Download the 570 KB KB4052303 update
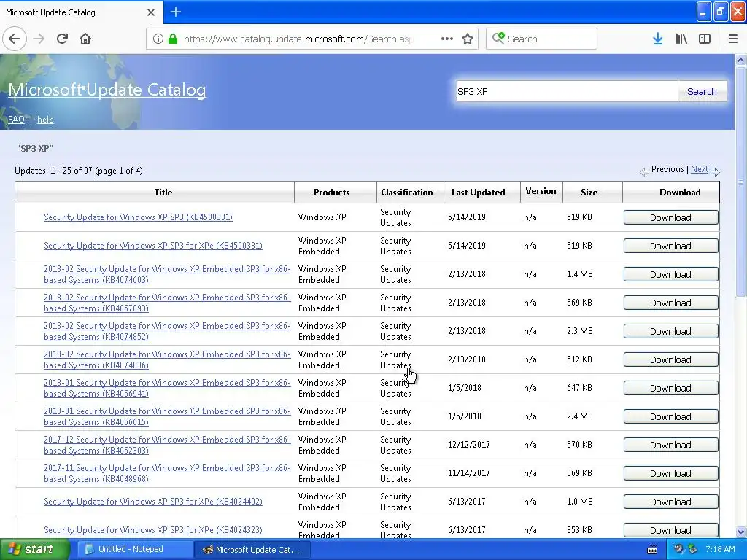The image size is (747, 560). [x=671, y=445]
